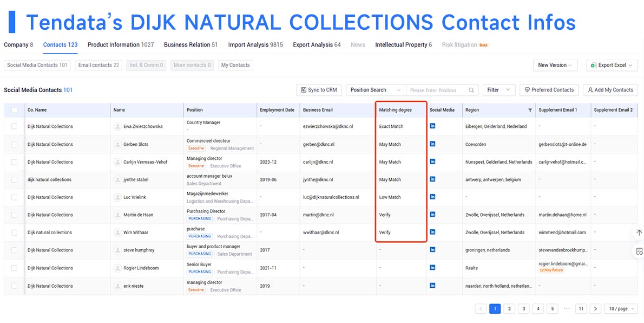Click the scroll-to-top arrow icon
The image size is (644, 323).
click(639, 232)
